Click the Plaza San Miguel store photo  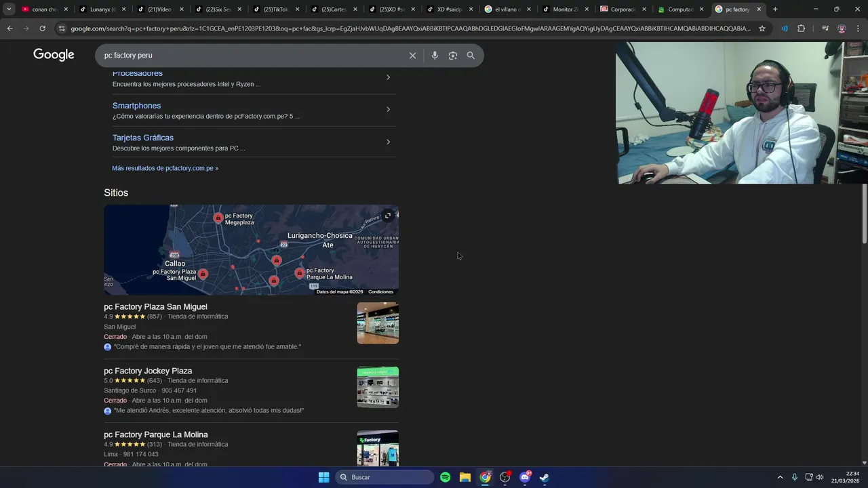tap(378, 323)
